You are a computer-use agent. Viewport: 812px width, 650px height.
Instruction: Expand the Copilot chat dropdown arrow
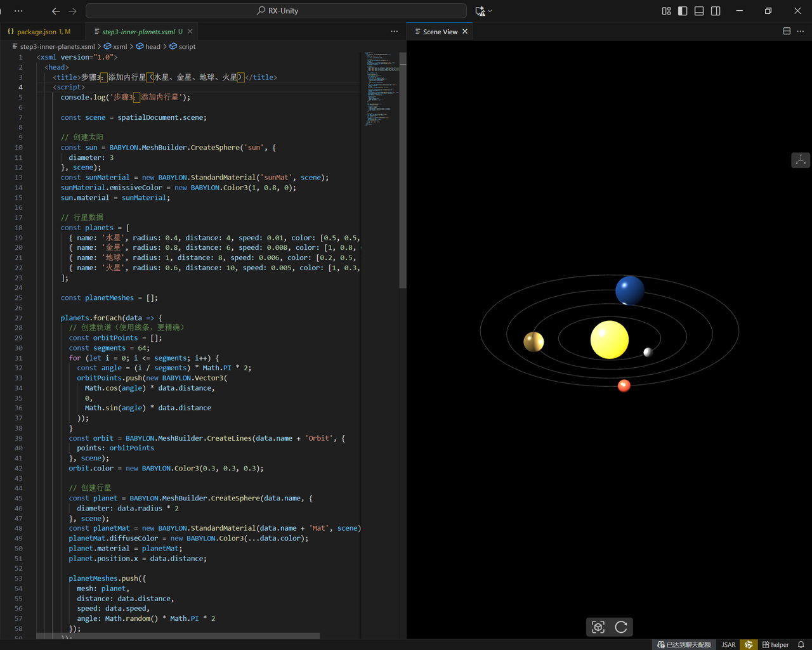tap(490, 11)
